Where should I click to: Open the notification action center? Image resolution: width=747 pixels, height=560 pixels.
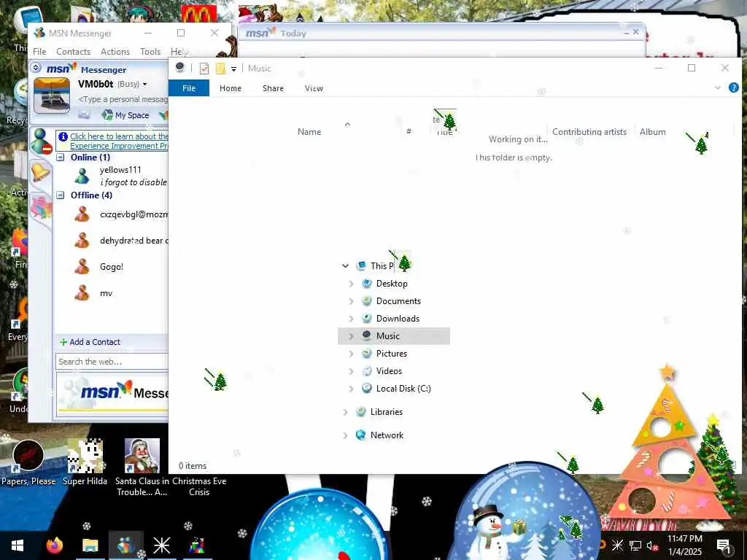pos(724,545)
